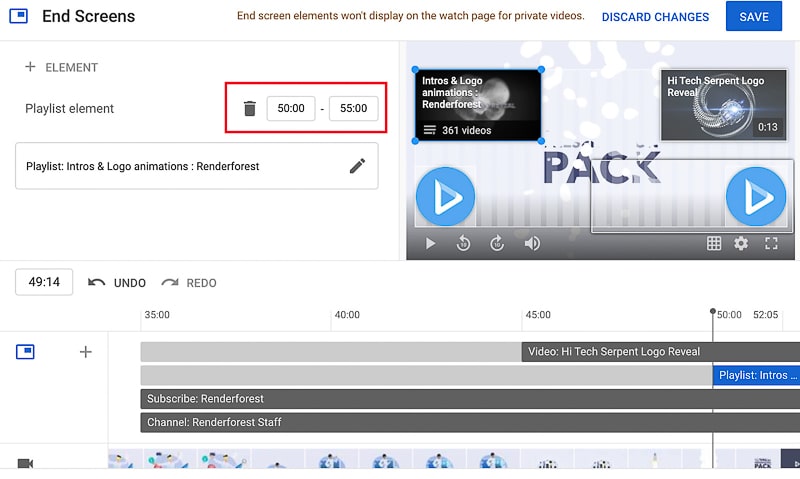Open preview settings gear
The height and width of the screenshot is (479, 800).
[741, 243]
